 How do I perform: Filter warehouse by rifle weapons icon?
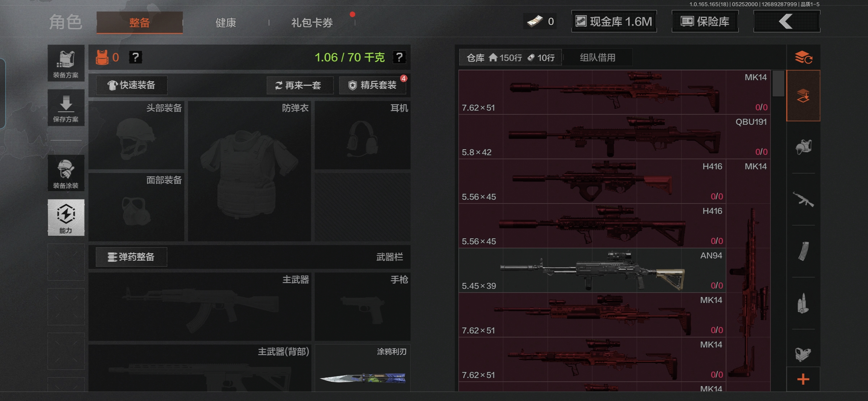803,199
